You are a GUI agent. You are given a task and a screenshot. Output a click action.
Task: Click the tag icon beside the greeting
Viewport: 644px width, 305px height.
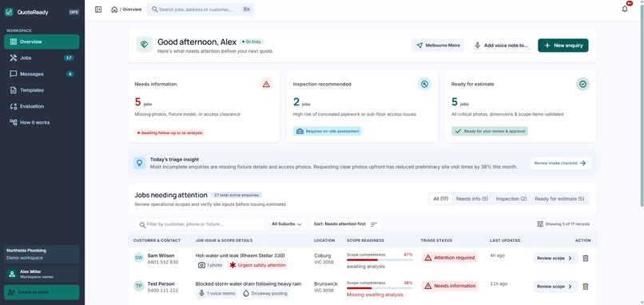pyautogui.click(x=144, y=45)
